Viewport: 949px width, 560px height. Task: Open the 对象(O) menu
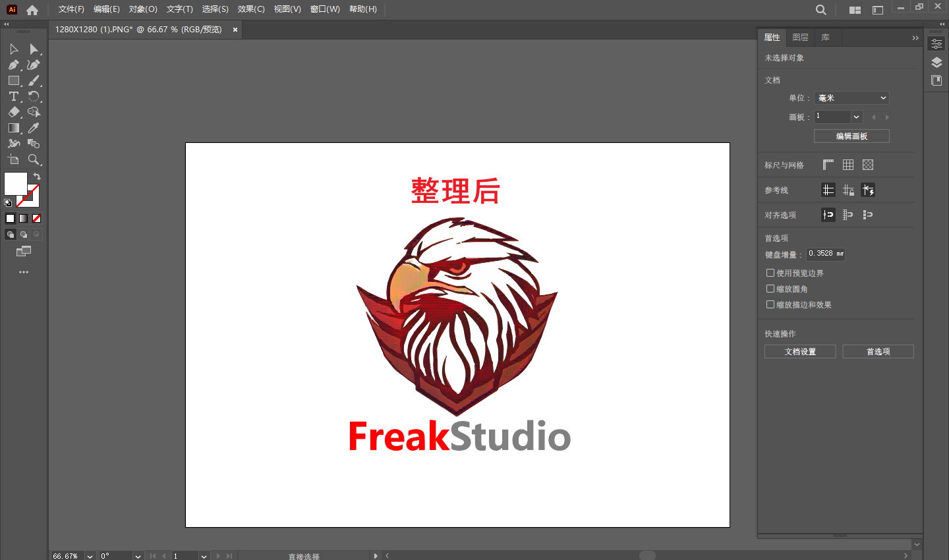[x=143, y=9]
